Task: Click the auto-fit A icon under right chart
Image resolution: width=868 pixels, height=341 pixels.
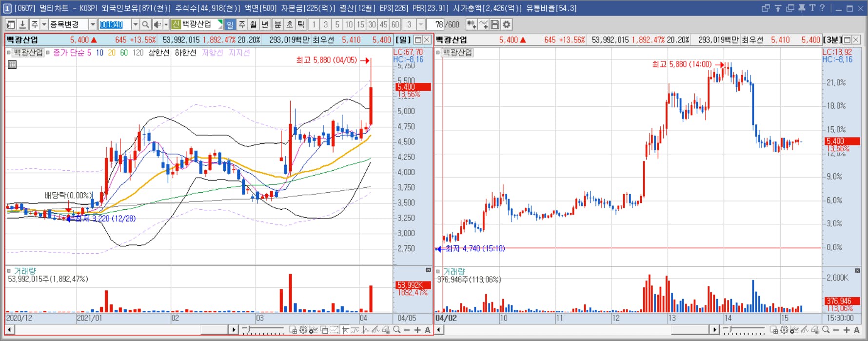Action: click(857, 330)
